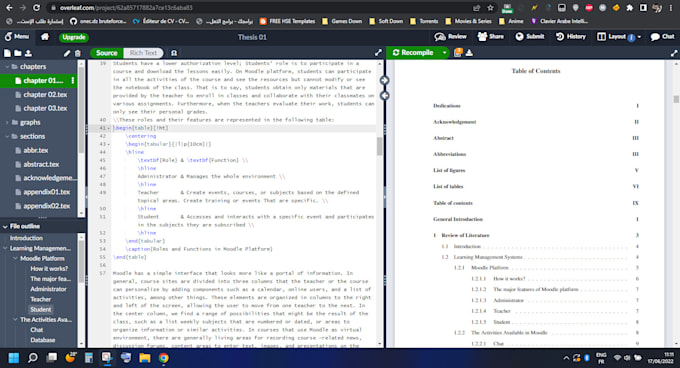Jump to Administrator outline entry
The image size is (680, 368).
(x=49, y=289)
